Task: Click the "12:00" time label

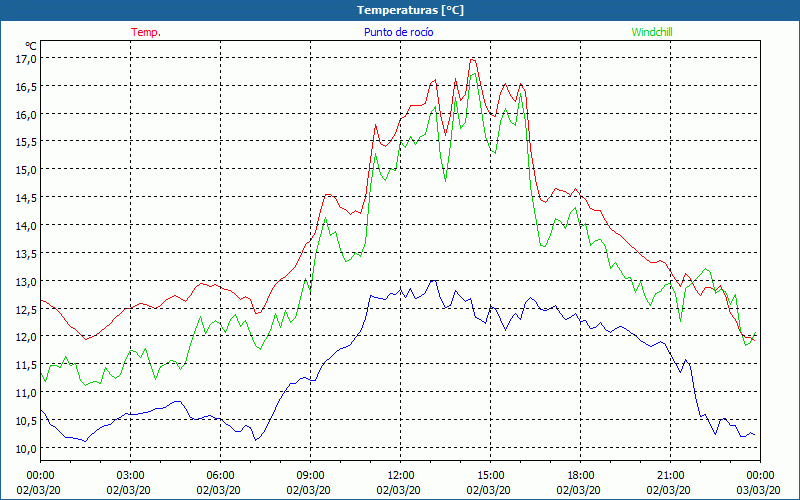Action: [x=401, y=476]
